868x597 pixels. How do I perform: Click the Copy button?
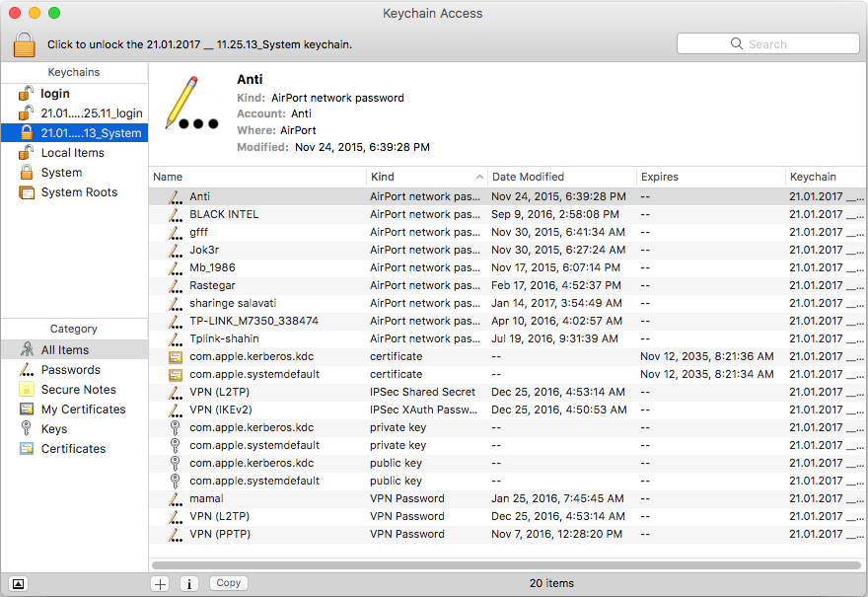click(228, 583)
